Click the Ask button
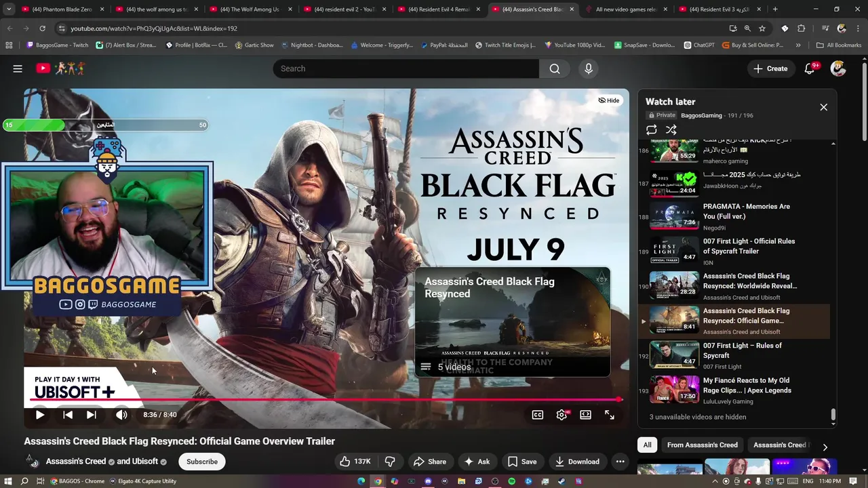 click(x=477, y=462)
